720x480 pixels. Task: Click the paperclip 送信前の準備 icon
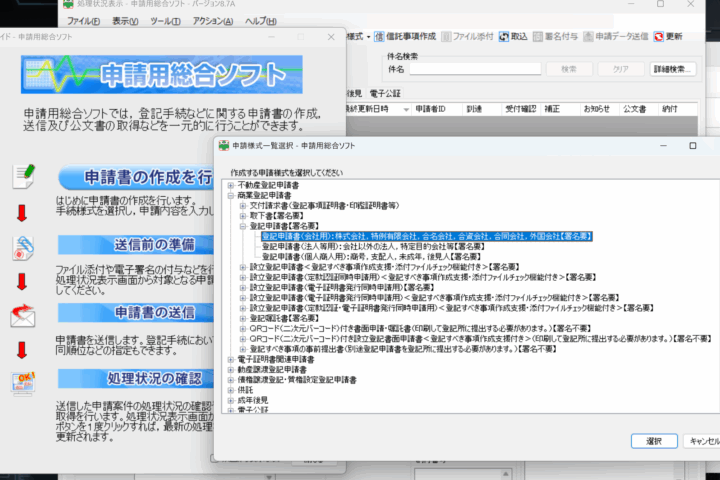[x=23, y=248]
